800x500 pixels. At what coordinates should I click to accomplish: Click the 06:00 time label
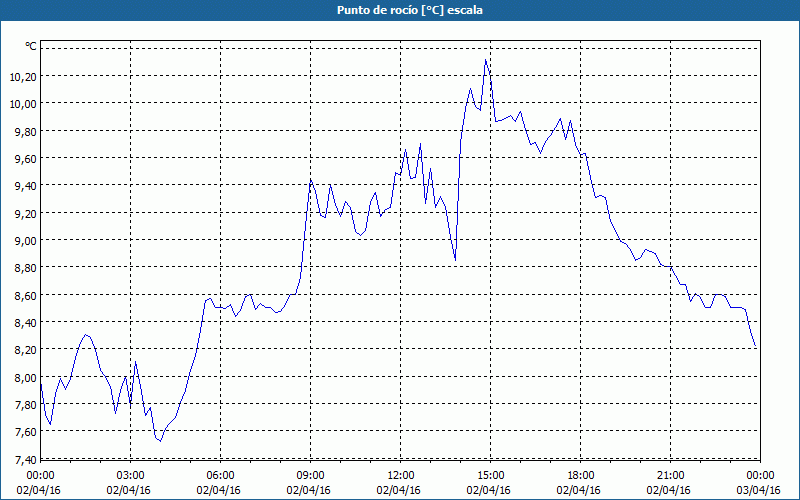(x=220, y=476)
